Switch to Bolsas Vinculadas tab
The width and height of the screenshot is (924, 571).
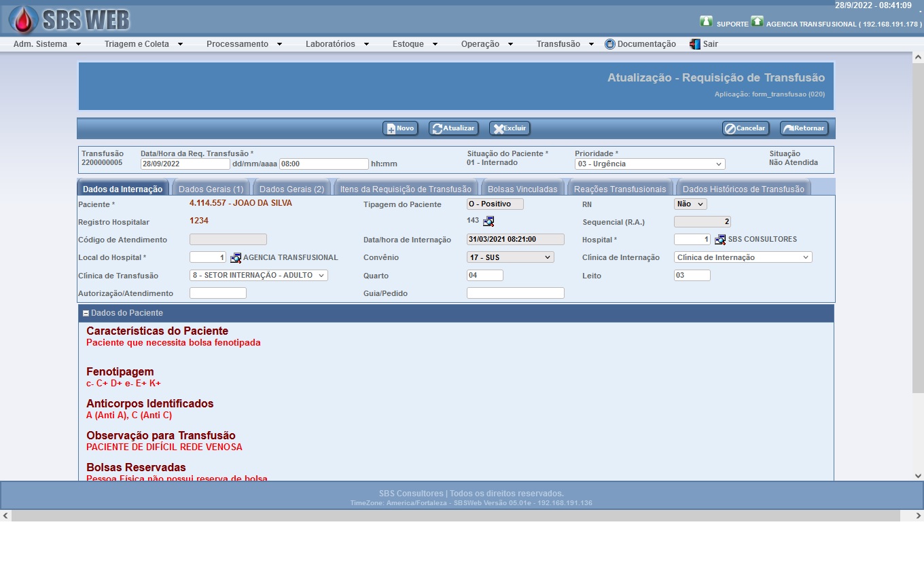pyautogui.click(x=522, y=189)
